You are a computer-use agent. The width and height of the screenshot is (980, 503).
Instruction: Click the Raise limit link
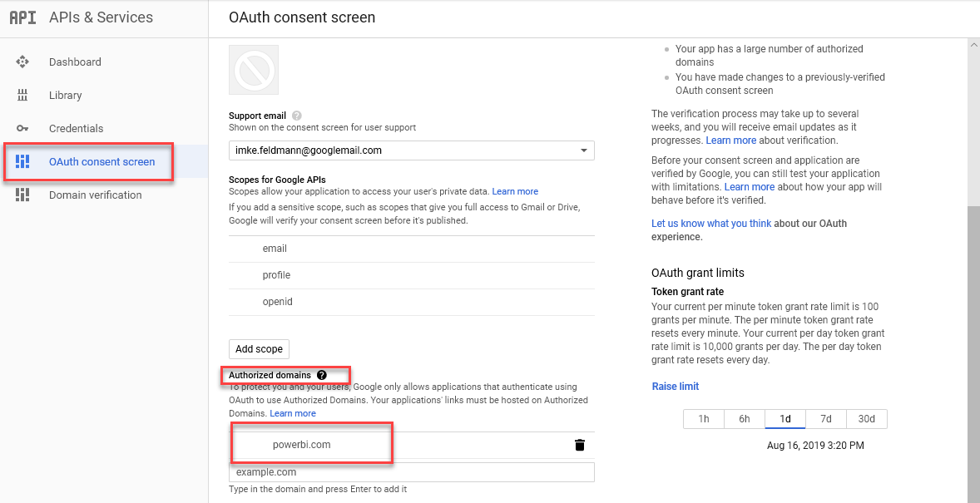[675, 386]
